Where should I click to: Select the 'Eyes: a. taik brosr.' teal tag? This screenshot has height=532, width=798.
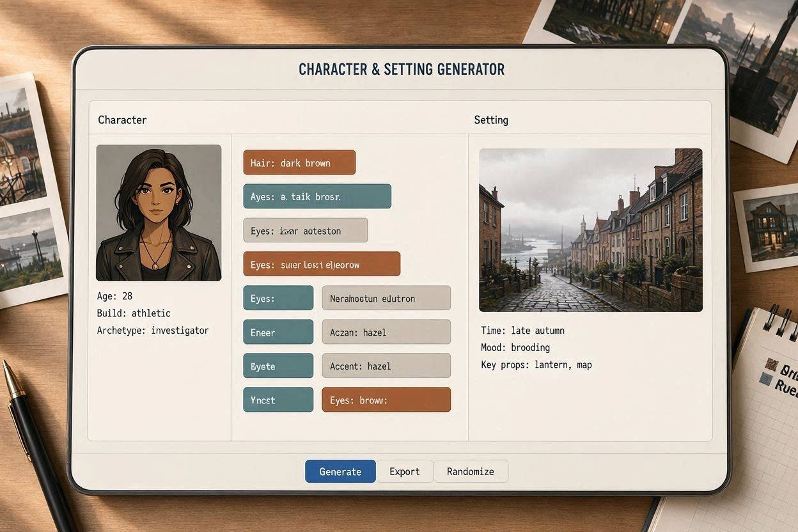(317, 196)
